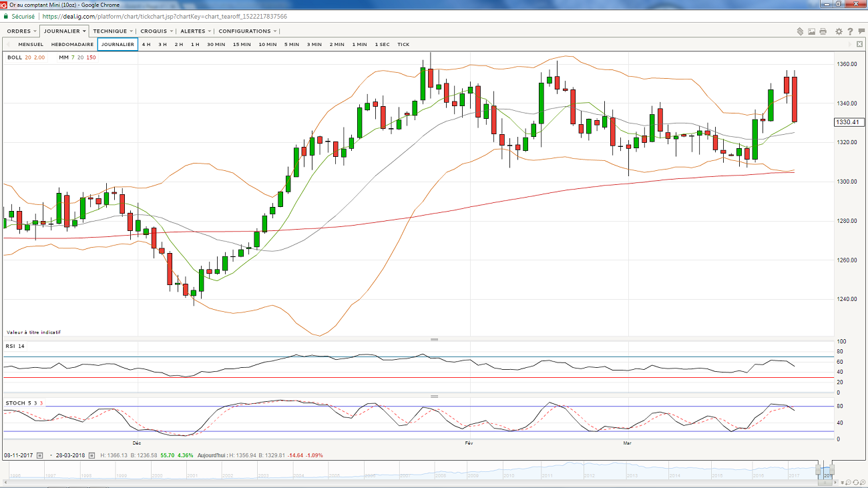Open the TECHNIQUE dropdown menu
Screen dimensions: 868x488
click(113, 31)
